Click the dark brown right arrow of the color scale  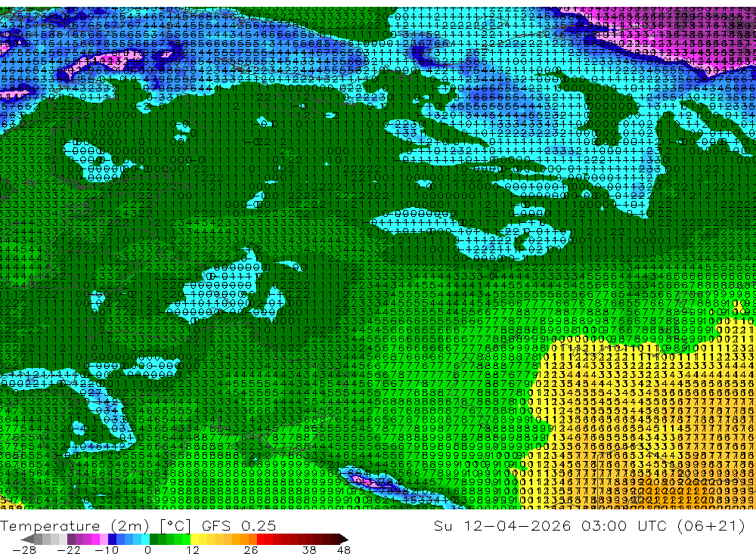(342, 539)
